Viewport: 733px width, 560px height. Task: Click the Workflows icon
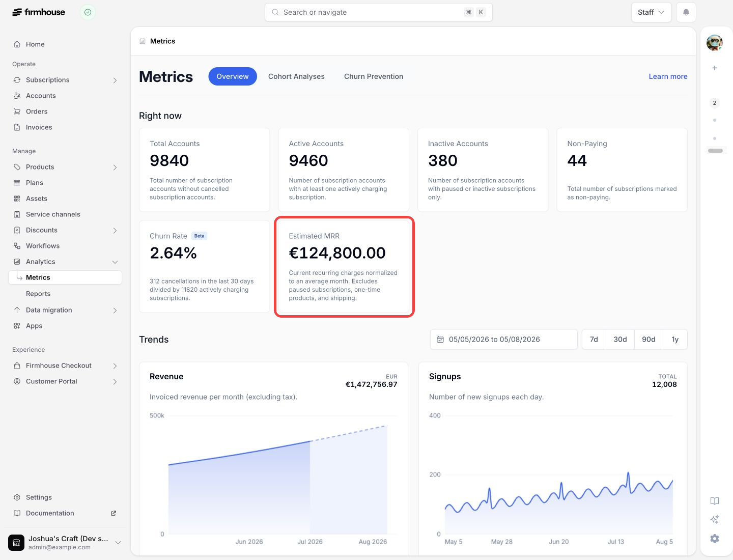[x=17, y=246]
